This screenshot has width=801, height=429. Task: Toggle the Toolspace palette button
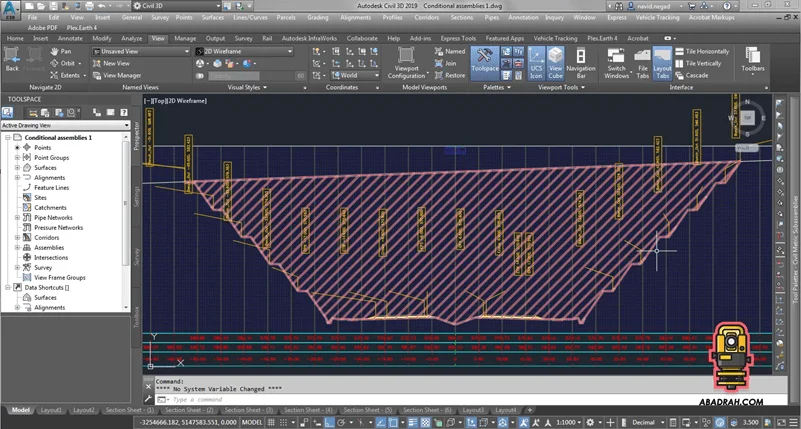(x=484, y=62)
